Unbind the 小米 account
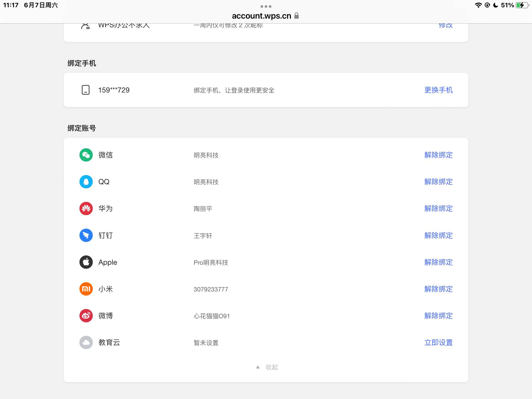The image size is (532, 399). tap(438, 289)
